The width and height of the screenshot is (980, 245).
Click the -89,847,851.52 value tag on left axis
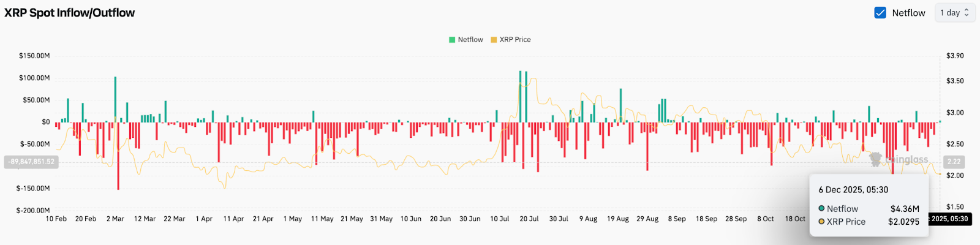31,162
